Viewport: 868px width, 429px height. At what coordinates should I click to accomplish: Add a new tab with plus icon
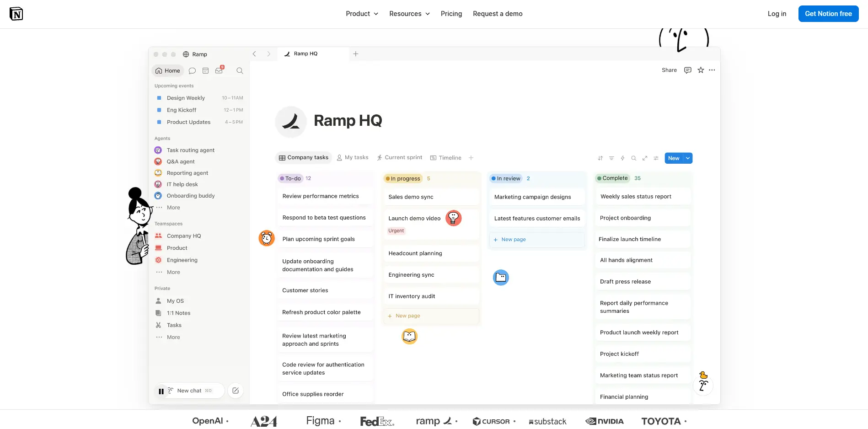356,54
